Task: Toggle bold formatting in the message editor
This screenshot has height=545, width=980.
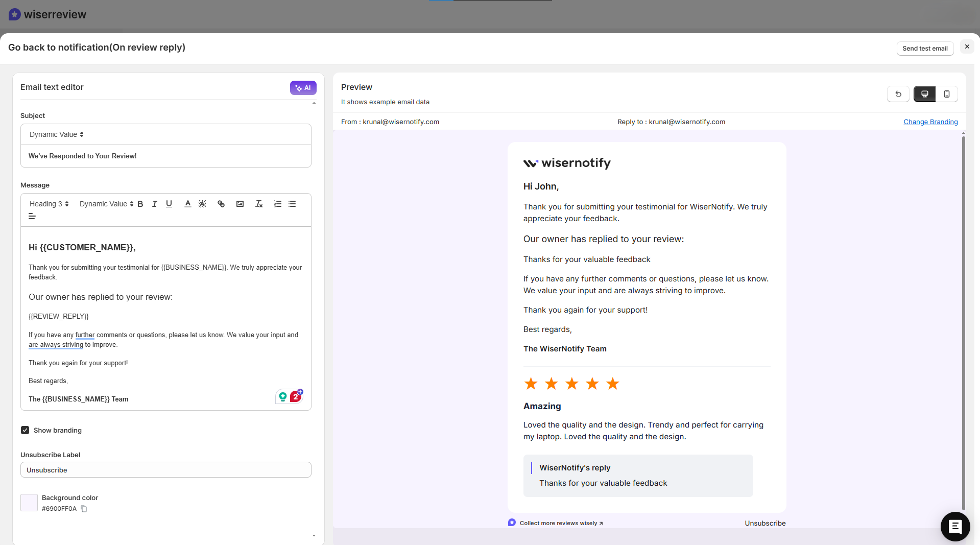Action: tap(140, 204)
